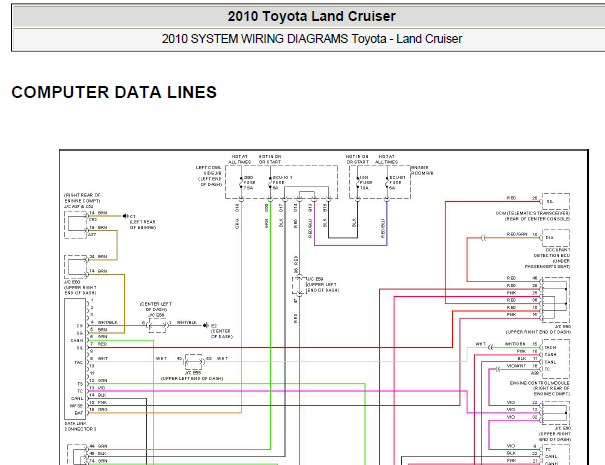Viewport: 605px width, 465px height.
Task: Select the "(CENTER OF DASH)" ground location text
Action: [222, 334]
